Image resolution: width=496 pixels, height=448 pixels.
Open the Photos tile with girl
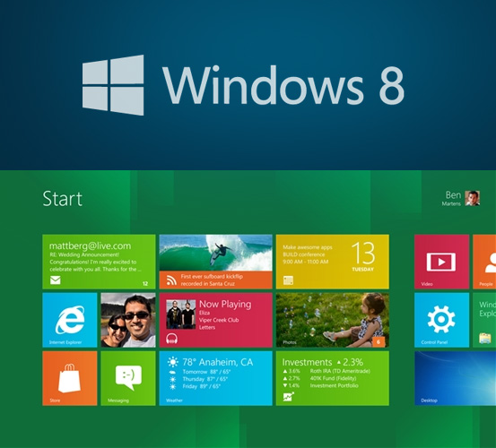[x=333, y=320]
